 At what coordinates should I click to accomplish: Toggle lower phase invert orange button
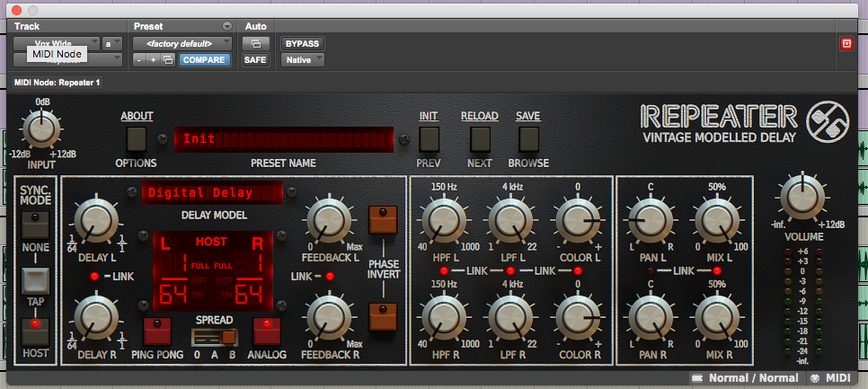[383, 317]
